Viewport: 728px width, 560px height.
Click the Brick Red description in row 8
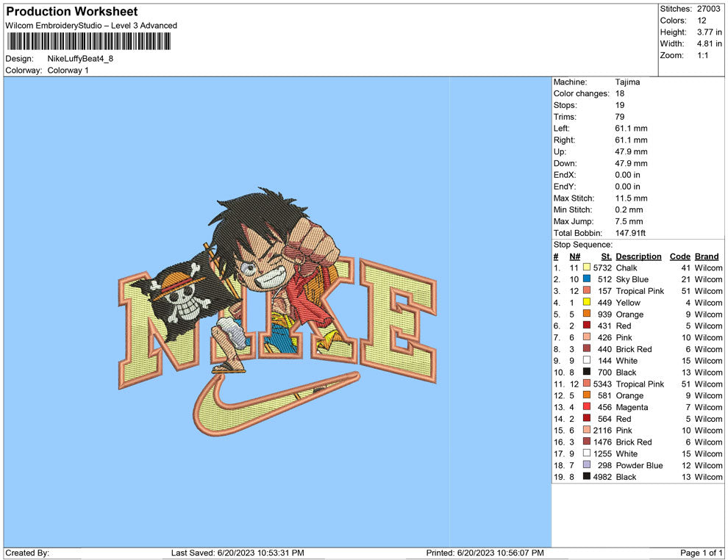pyautogui.click(x=634, y=349)
